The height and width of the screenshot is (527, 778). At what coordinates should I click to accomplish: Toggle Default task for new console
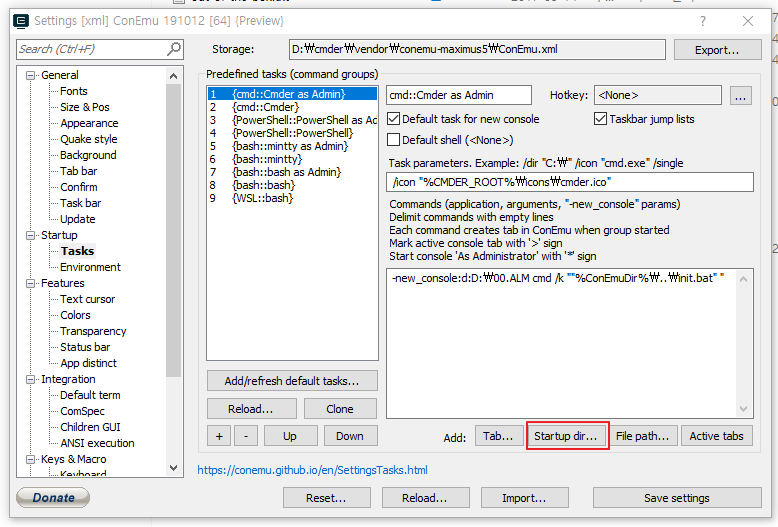coord(394,119)
